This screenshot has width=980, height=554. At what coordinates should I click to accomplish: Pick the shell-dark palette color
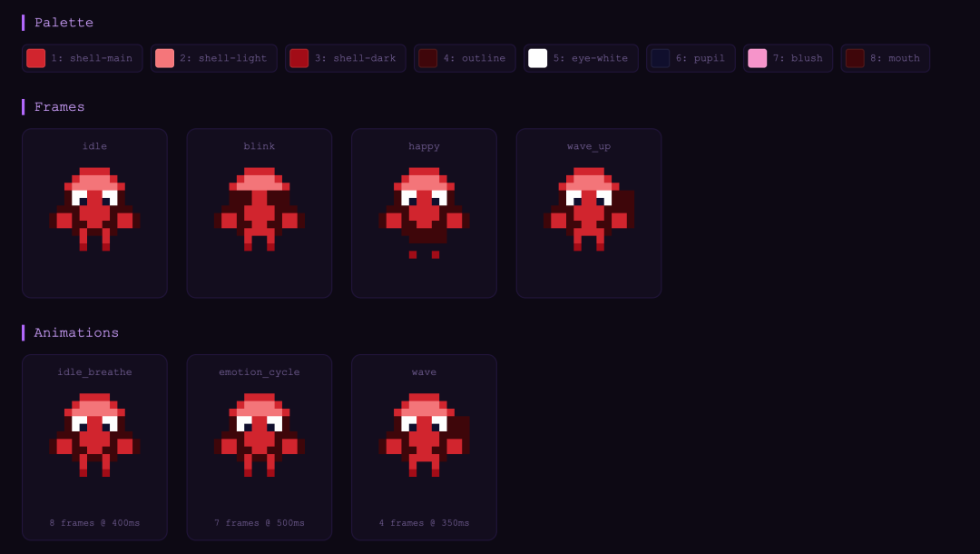299,58
